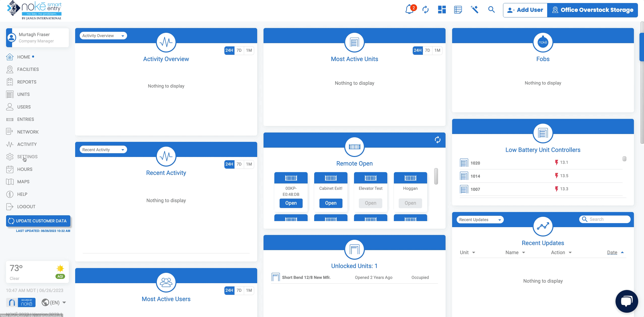Open the Name column filter dropdown
The height and width of the screenshot is (317, 644).
point(523,253)
